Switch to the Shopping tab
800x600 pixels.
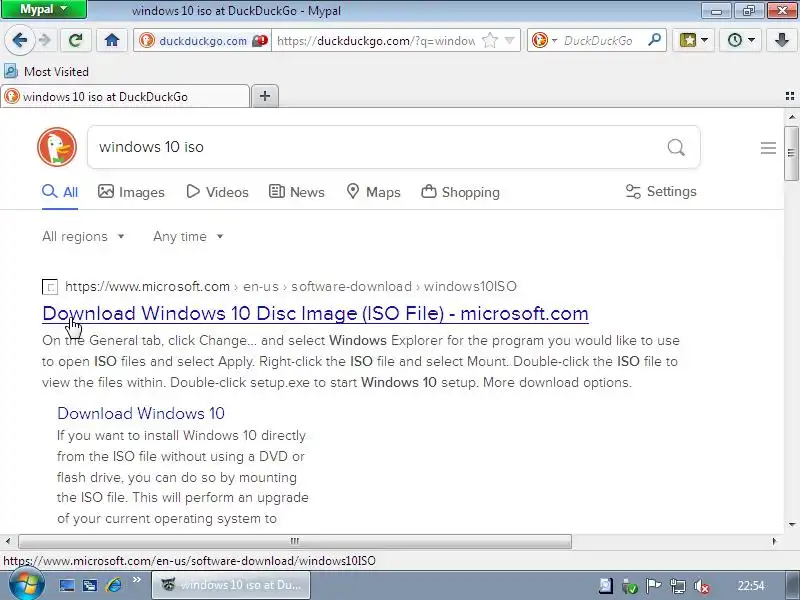[461, 192]
